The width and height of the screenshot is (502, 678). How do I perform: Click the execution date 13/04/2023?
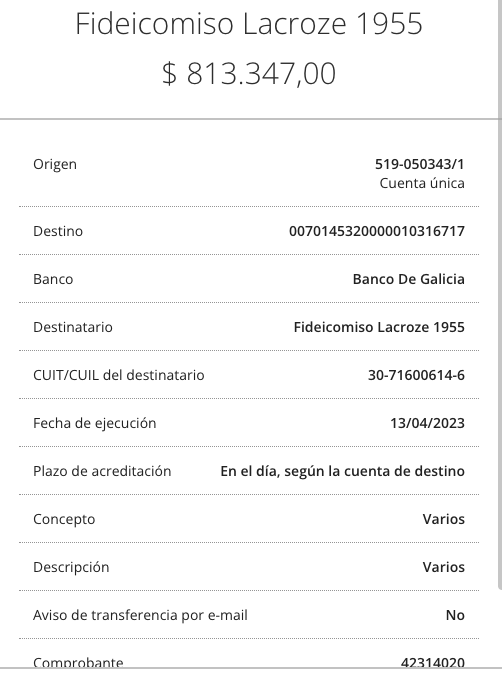pyautogui.click(x=427, y=423)
